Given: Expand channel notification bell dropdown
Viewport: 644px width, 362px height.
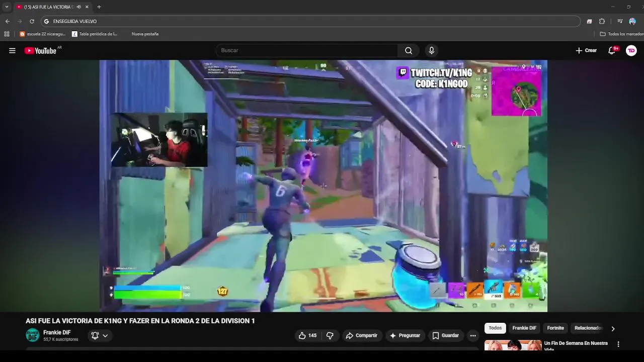Looking at the screenshot, I should point(99,335).
